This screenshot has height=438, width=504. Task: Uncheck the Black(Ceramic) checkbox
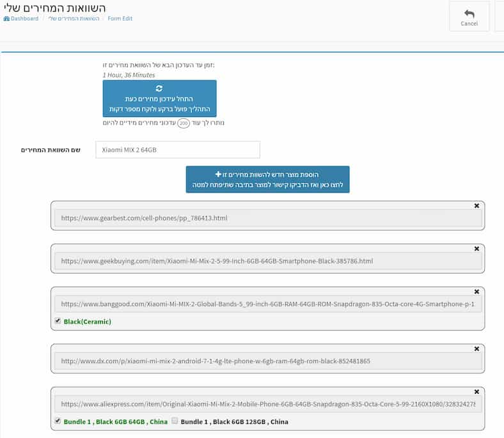click(x=58, y=321)
